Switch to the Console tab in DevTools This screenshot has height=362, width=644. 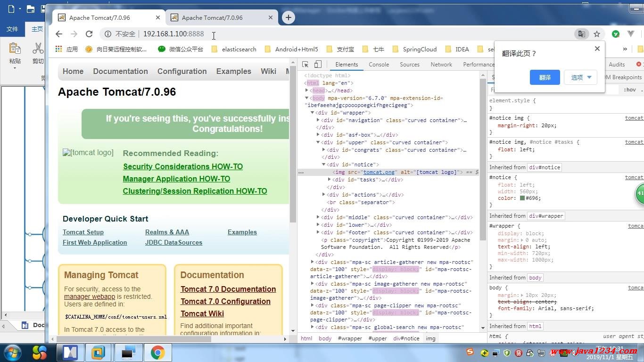pos(379,65)
